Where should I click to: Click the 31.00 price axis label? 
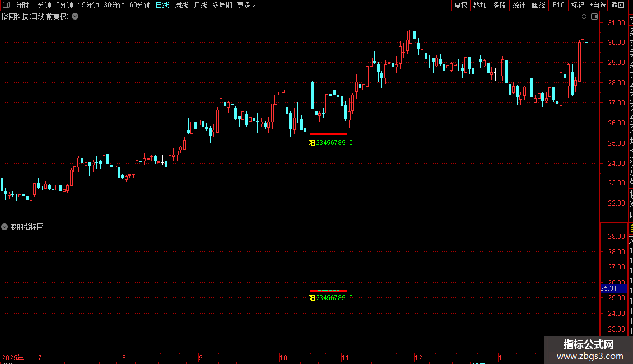[x=616, y=23]
